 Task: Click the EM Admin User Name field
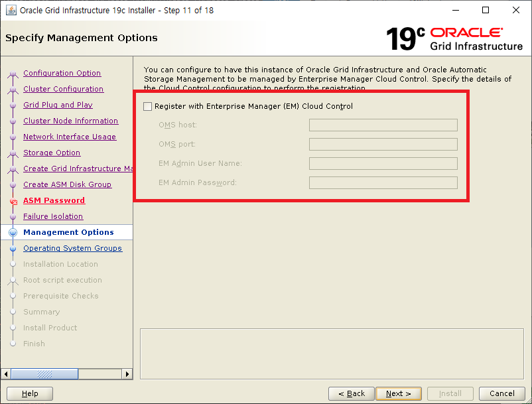coord(383,163)
